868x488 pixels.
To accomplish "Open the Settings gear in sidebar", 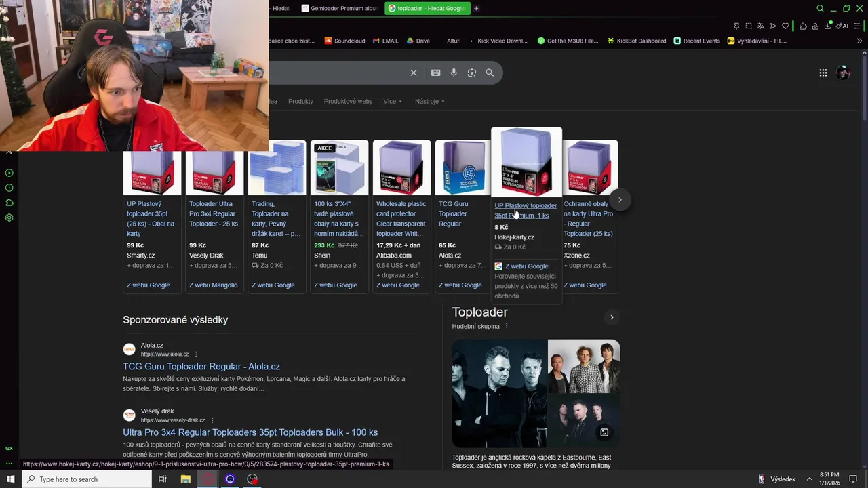I will coord(9,218).
